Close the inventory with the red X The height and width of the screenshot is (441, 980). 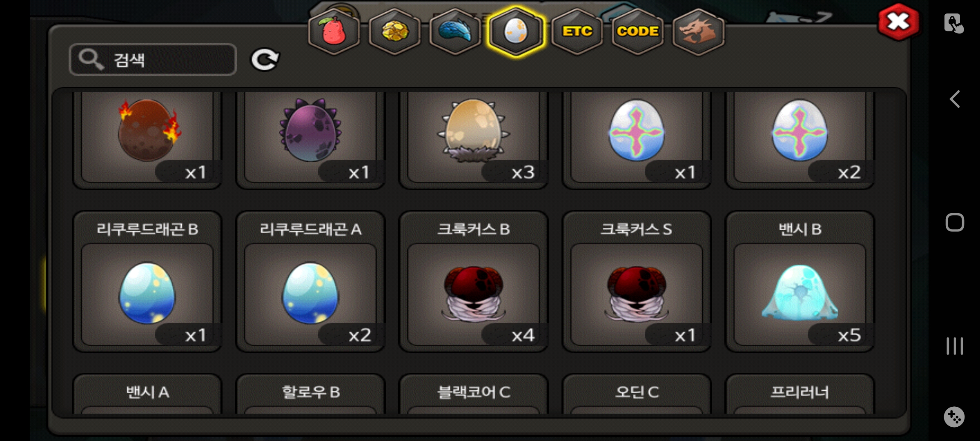(x=898, y=22)
